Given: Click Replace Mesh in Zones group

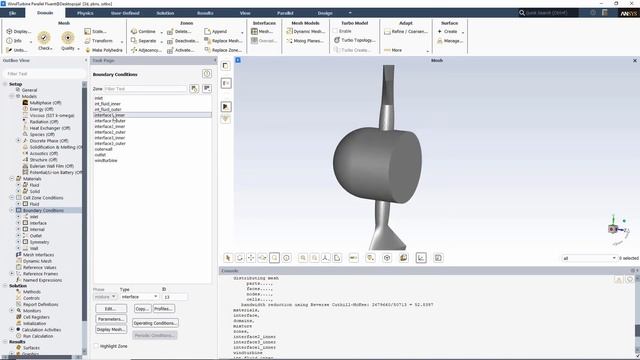Looking at the screenshot, I should click(223, 41).
